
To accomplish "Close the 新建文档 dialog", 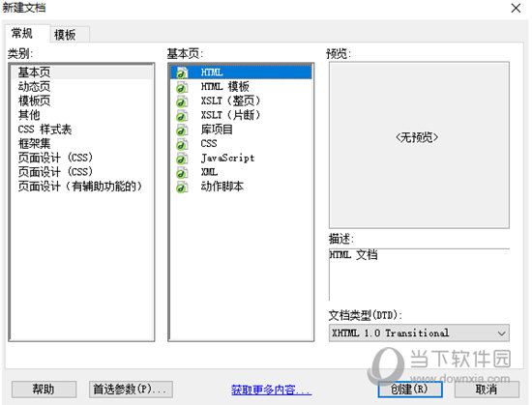I will (x=517, y=8).
